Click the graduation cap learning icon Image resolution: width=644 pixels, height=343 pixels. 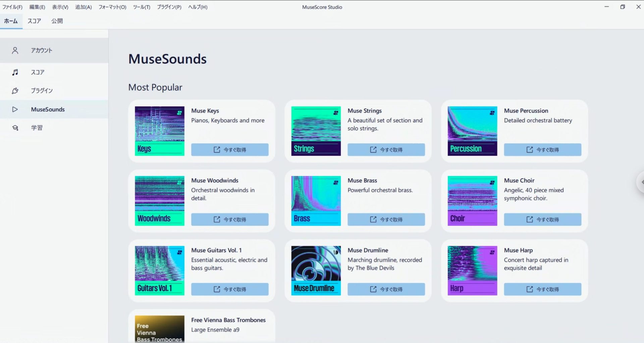(15, 128)
